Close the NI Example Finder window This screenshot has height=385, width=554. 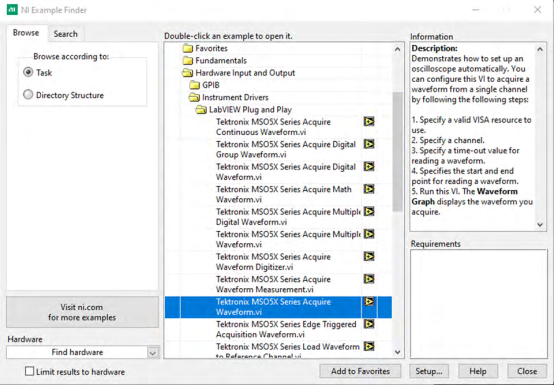(x=537, y=10)
